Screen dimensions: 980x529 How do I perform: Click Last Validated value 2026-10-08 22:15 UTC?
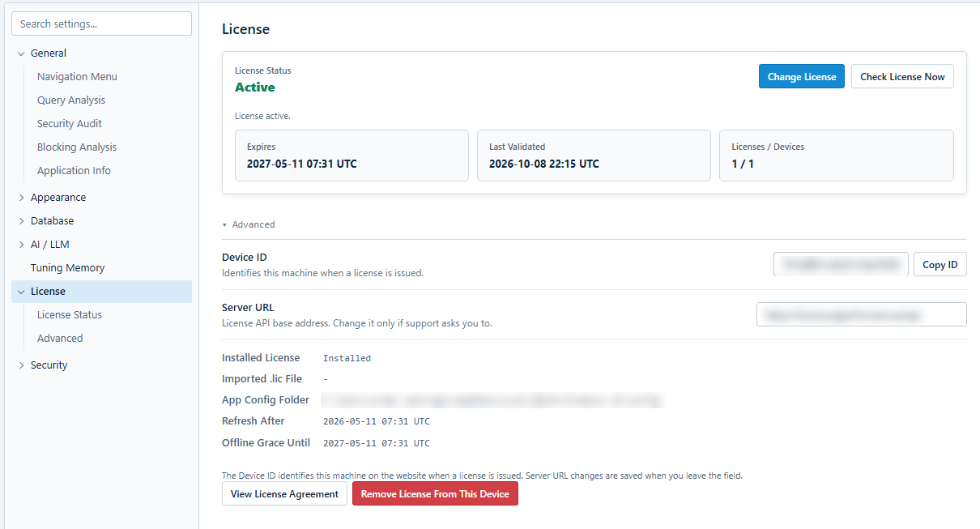544,164
